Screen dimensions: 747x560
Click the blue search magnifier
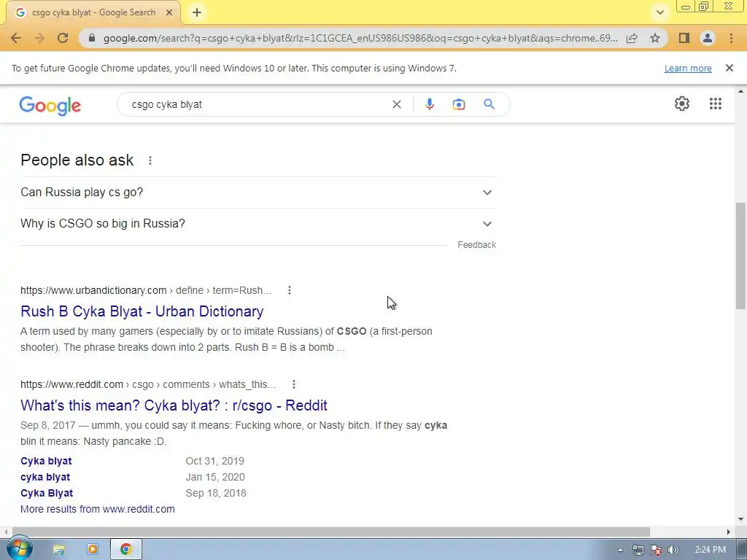tap(489, 104)
